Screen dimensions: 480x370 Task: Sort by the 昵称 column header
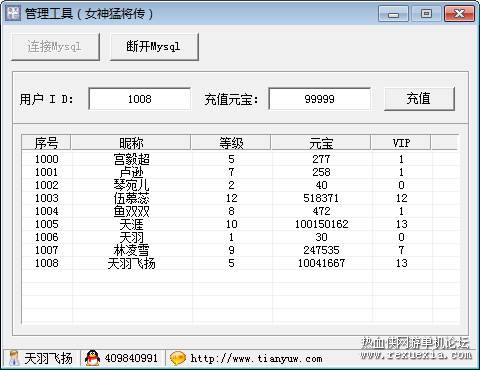(x=131, y=143)
